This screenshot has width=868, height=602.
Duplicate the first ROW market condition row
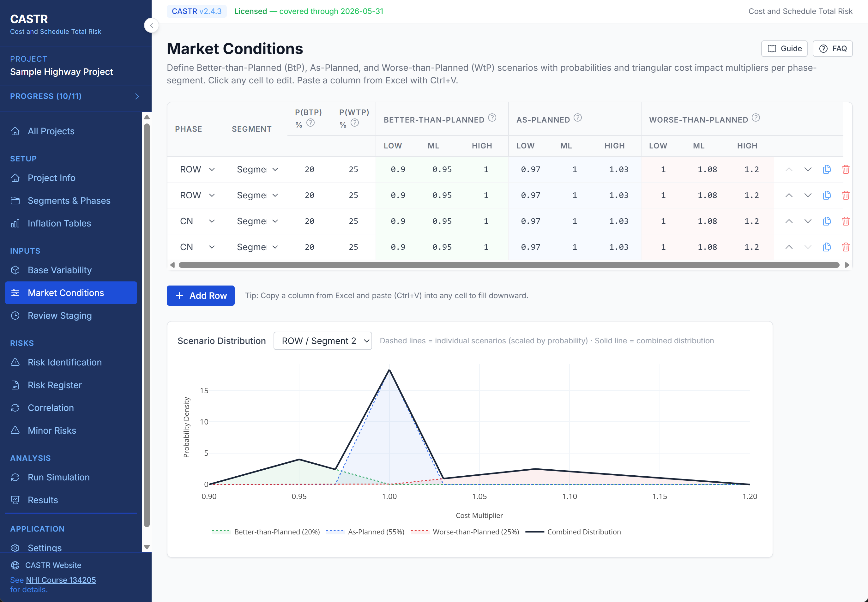pos(827,169)
